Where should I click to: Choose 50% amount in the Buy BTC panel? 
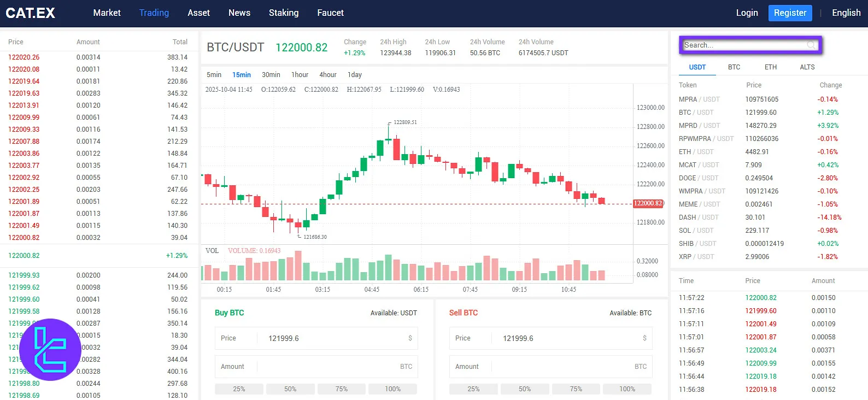(x=290, y=389)
